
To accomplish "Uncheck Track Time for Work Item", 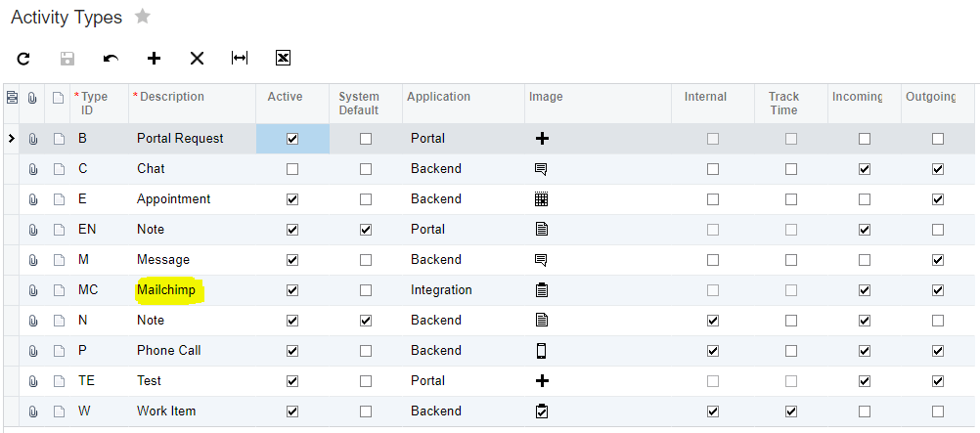I will click(791, 411).
